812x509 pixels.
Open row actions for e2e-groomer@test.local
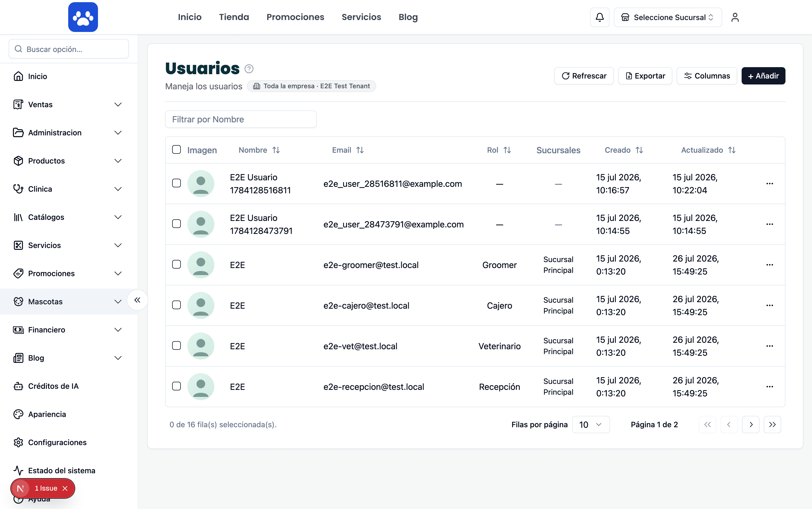click(769, 265)
